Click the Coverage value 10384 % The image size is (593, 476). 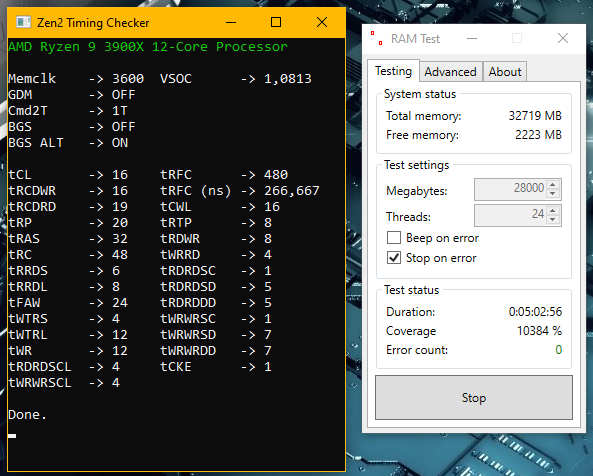click(539, 331)
